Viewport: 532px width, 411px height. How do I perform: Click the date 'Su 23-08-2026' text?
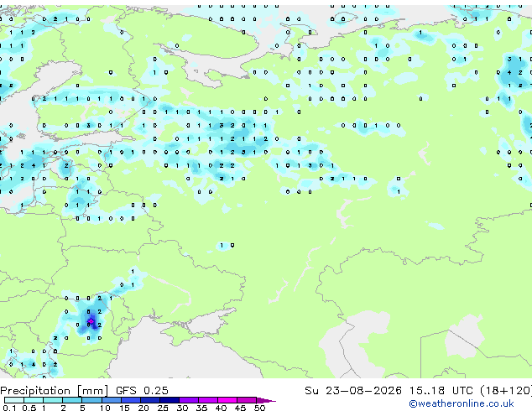pos(353,391)
